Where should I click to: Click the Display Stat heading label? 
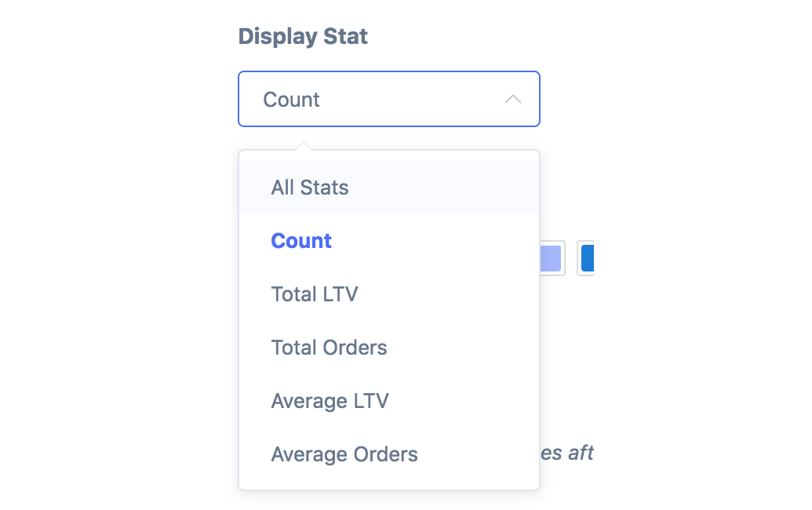(303, 36)
